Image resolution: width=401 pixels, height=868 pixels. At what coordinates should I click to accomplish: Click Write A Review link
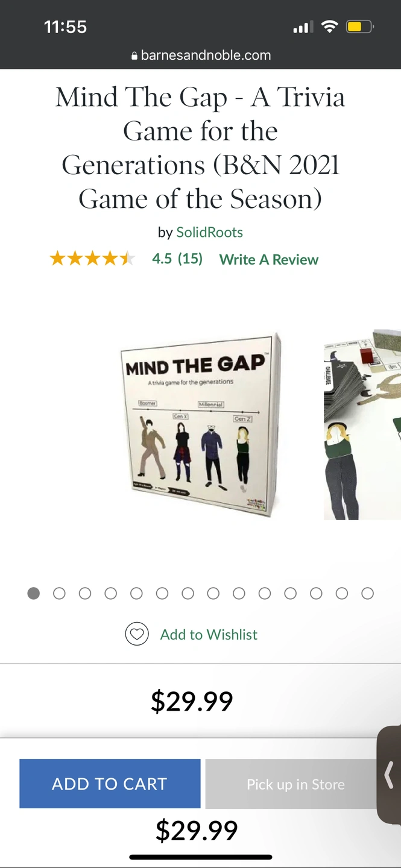pyautogui.click(x=269, y=260)
